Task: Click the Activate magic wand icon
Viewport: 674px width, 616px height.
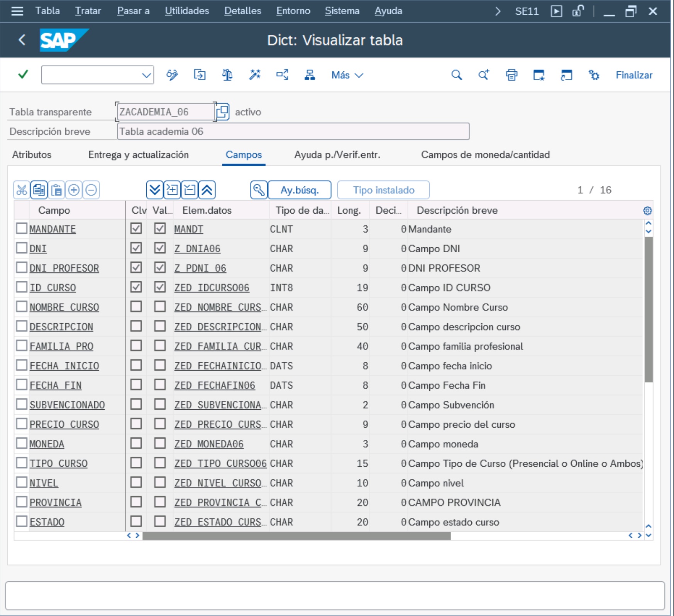Action: pos(255,75)
